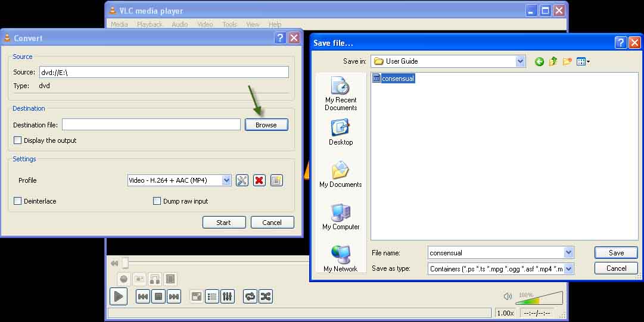Open the View menu in VLC
The image size is (644, 322).
tap(253, 24)
